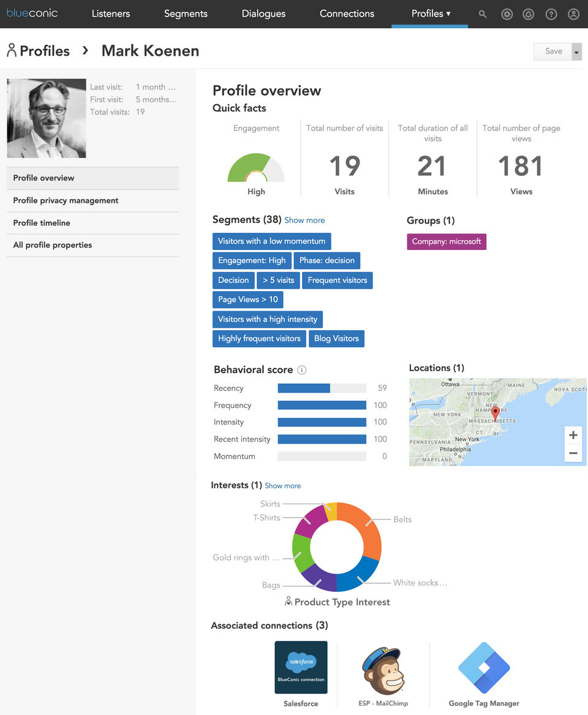The image size is (588, 715).
Task: Click the 181 page views number
Action: [521, 166]
